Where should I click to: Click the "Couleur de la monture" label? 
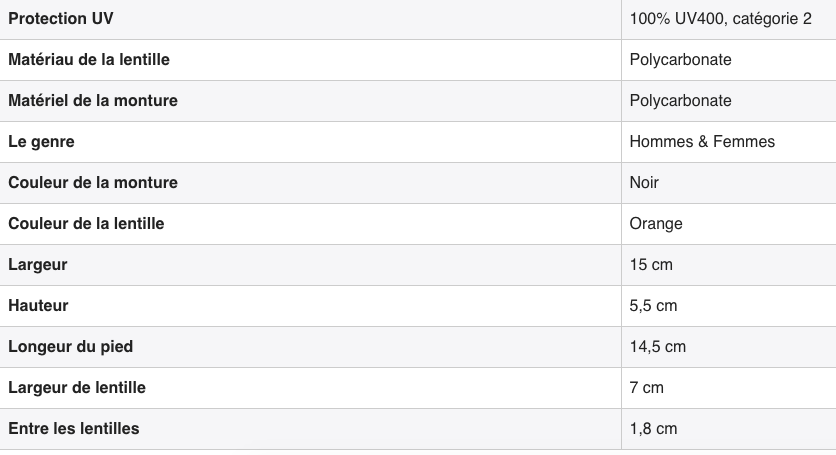click(x=93, y=183)
